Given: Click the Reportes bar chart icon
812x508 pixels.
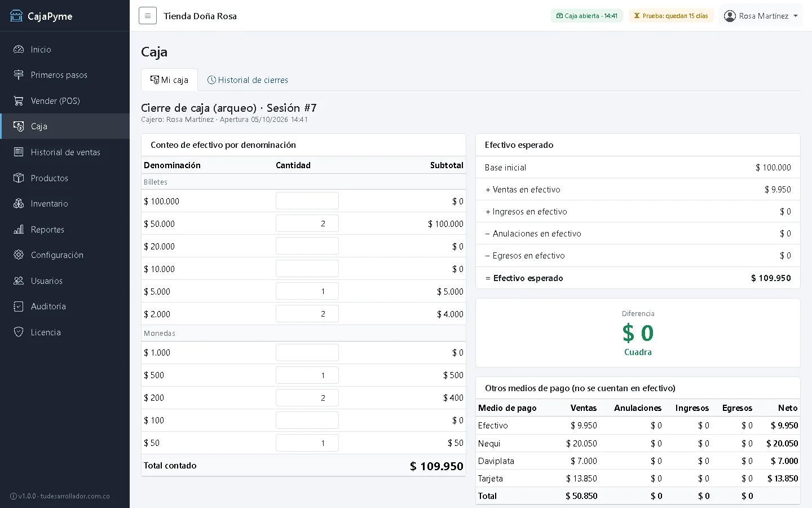Looking at the screenshot, I should click(x=19, y=229).
